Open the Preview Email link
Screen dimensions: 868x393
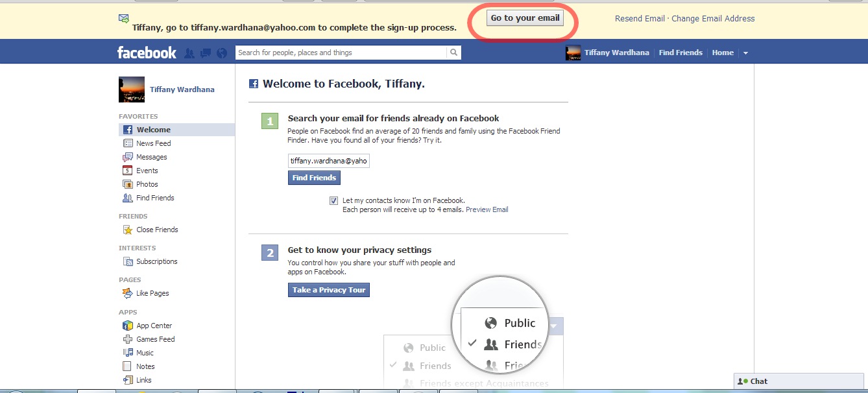point(487,209)
